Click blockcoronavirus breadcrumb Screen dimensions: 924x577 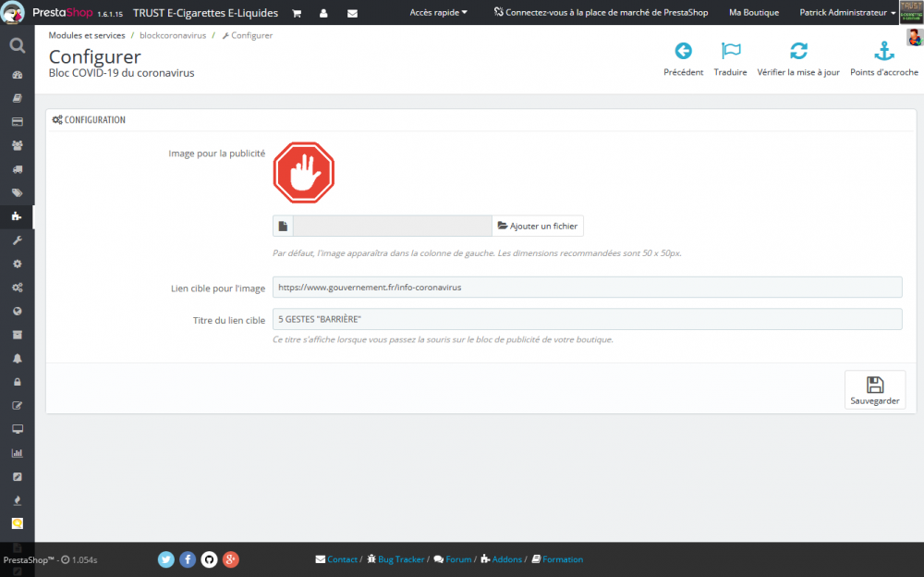[173, 35]
